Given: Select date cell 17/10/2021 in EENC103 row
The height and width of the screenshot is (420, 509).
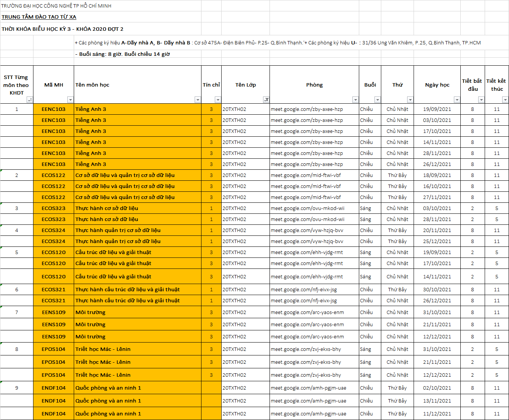Looking at the screenshot, I should 437,131.
